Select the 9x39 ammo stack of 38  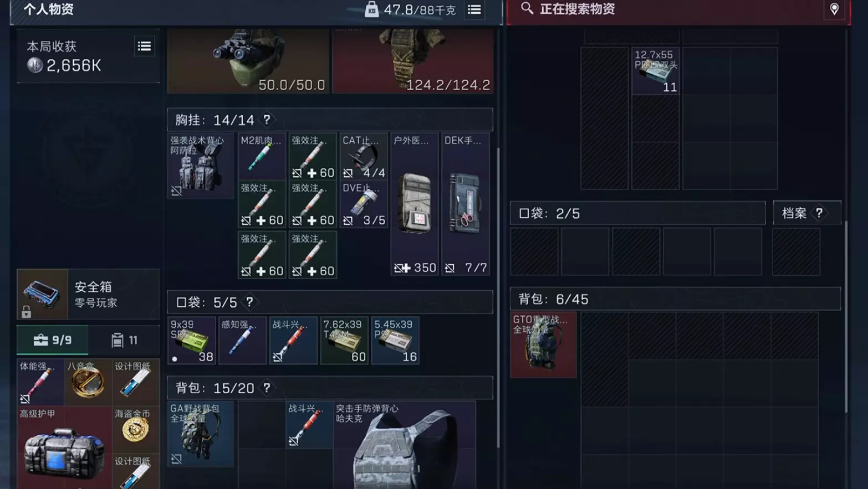(x=192, y=341)
